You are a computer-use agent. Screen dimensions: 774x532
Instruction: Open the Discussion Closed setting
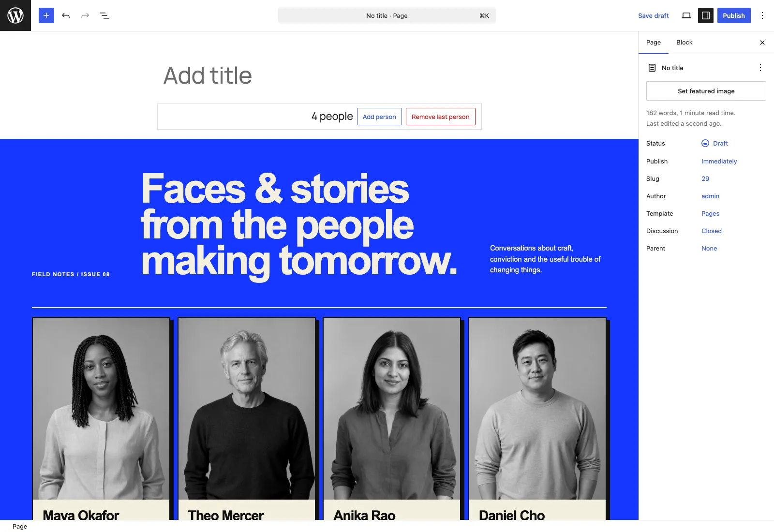712,231
